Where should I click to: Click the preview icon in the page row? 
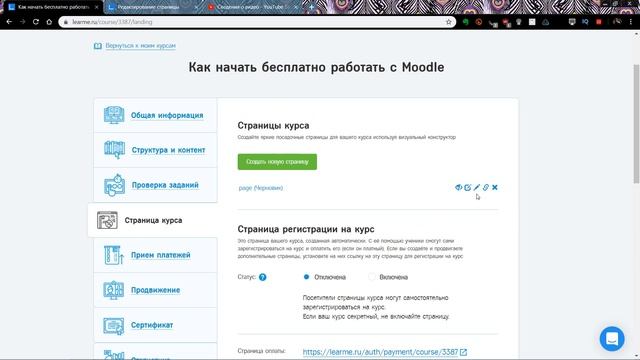(458, 187)
